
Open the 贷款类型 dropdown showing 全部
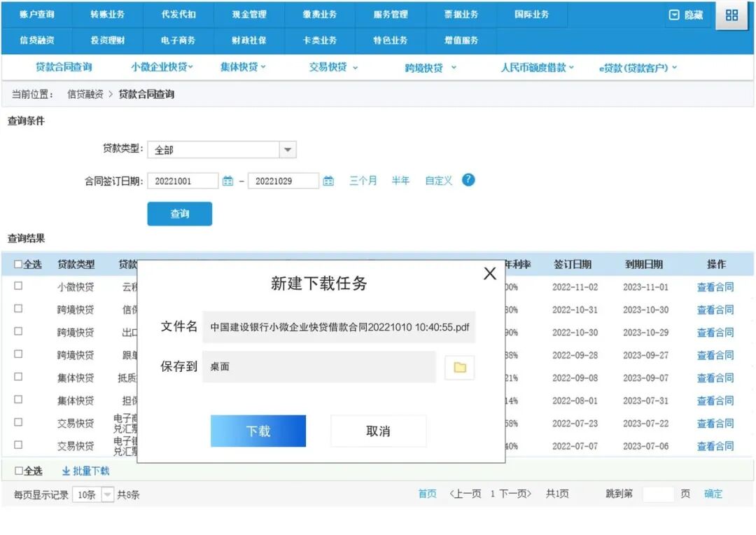[222, 150]
